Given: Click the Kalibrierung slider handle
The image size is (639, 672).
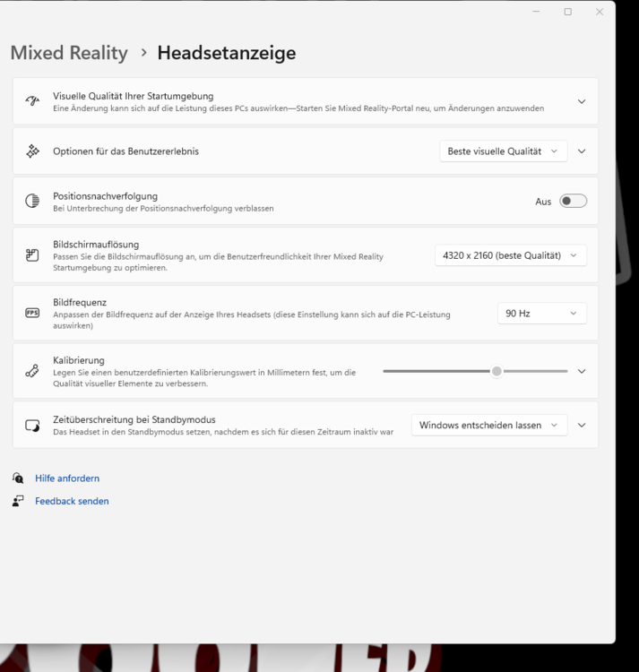Looking at the screenshot, I should click(497, 371).
